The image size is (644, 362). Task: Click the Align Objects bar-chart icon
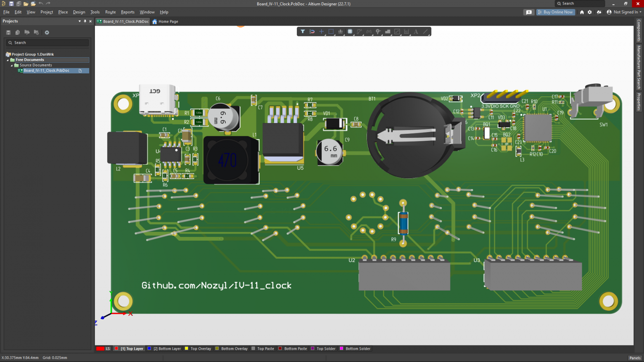[x=340, y=31]
